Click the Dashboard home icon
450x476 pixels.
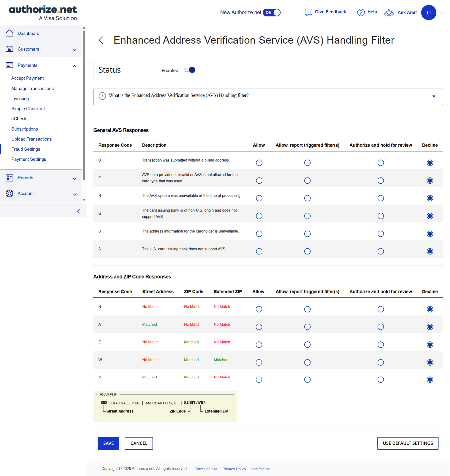coord(9,33)
